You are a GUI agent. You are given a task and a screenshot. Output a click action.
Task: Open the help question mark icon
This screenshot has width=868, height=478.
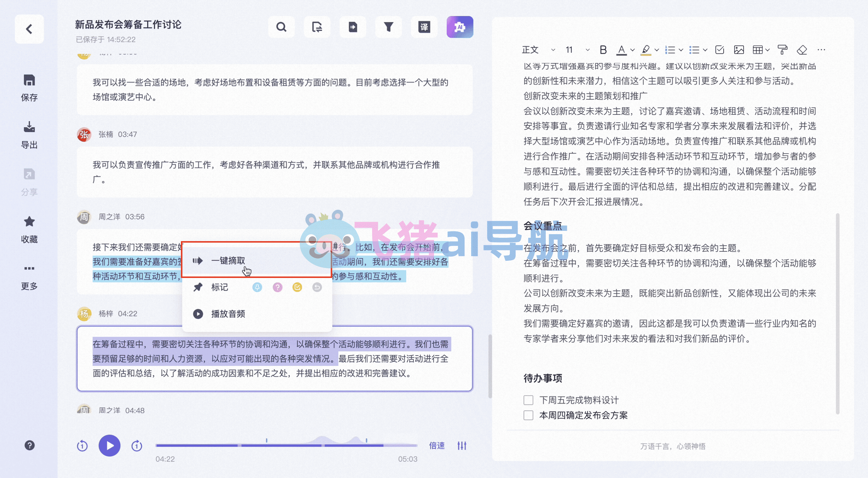click(29, 445)
